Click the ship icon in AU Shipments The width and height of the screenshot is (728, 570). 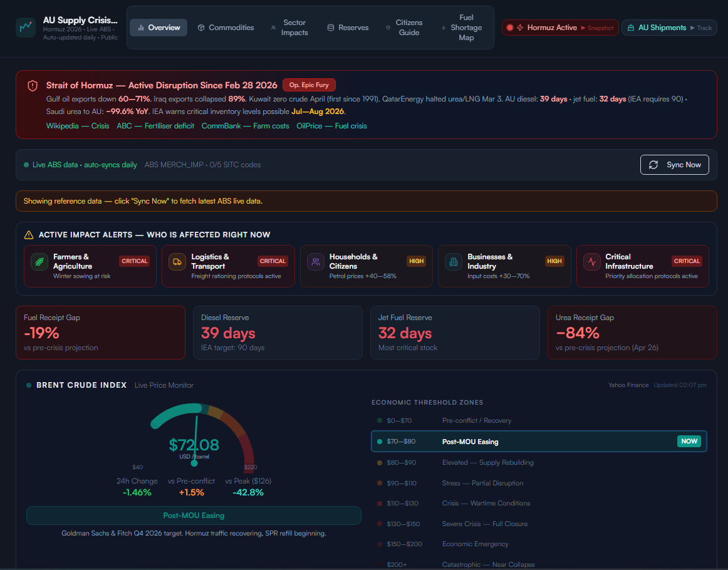[x=631, y=28]
